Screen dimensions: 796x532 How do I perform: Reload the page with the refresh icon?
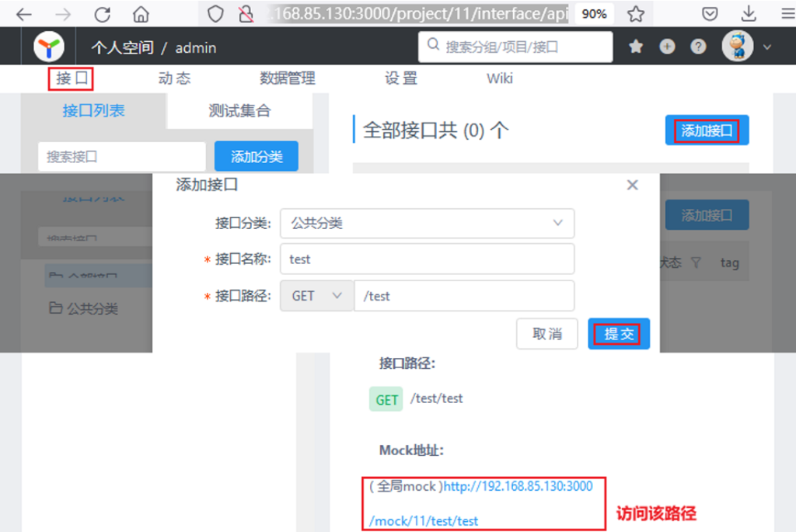click(102, 14)
